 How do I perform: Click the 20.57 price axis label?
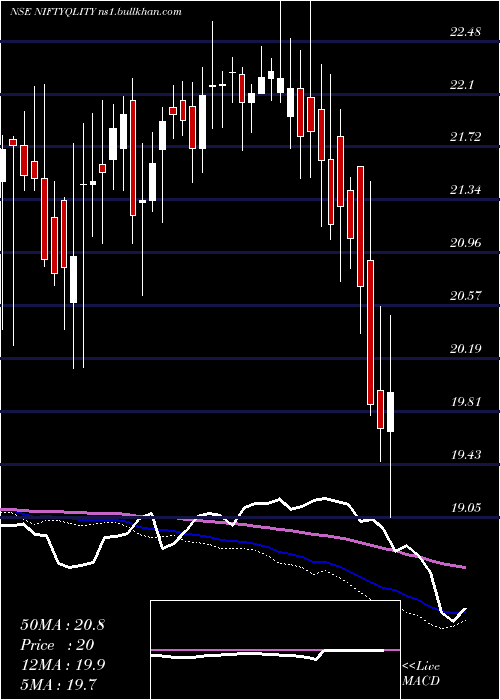(x=465, y=296)
